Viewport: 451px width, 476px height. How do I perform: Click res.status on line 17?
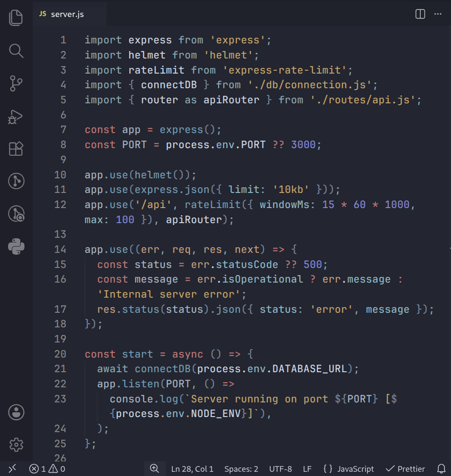pos(128,309)
